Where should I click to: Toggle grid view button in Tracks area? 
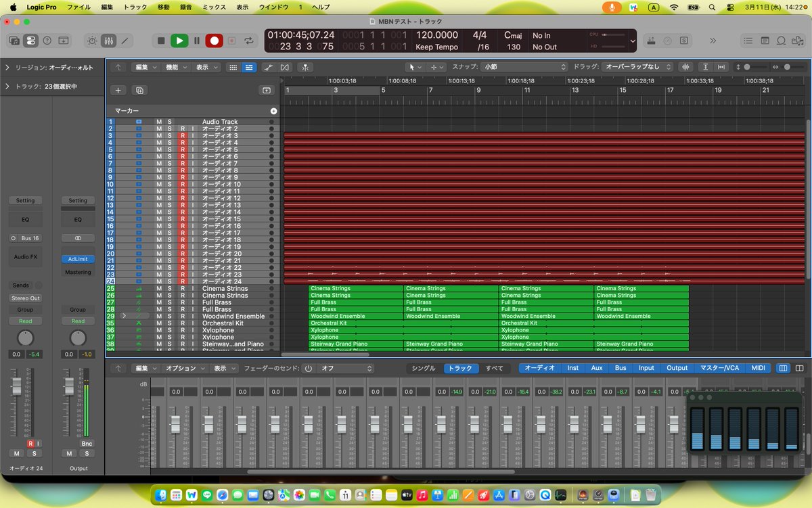click(233, 68)
